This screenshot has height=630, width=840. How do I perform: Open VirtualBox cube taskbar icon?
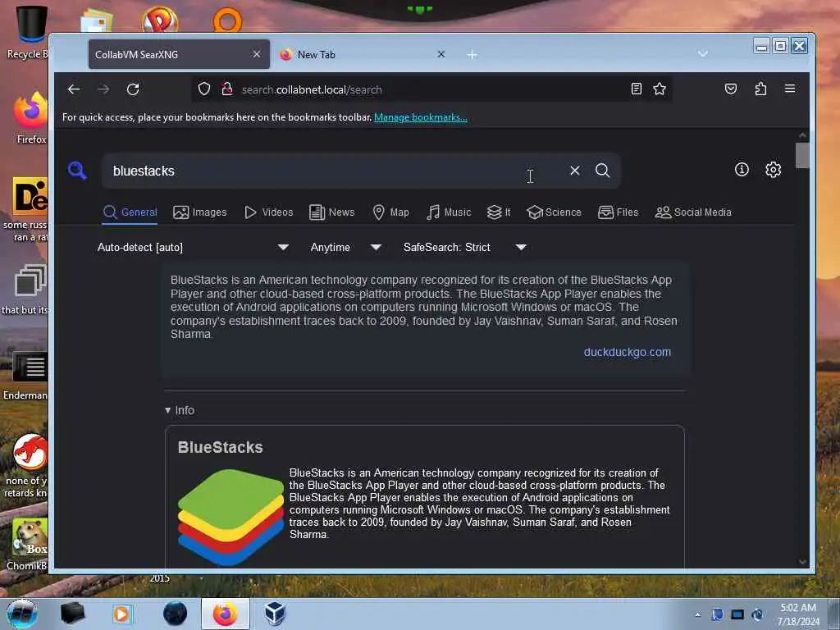[x=275, y=614]
